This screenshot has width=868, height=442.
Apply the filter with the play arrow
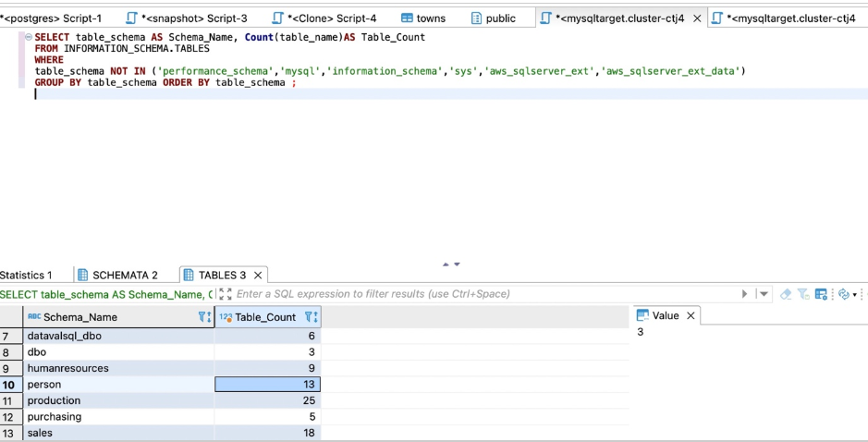point(744,294)
